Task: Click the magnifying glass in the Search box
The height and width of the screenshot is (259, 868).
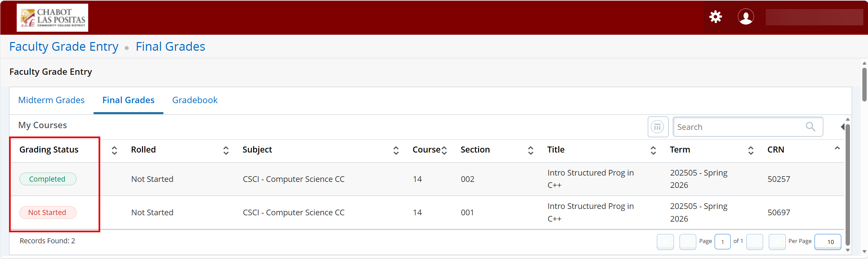Action: tap(811, 127)
